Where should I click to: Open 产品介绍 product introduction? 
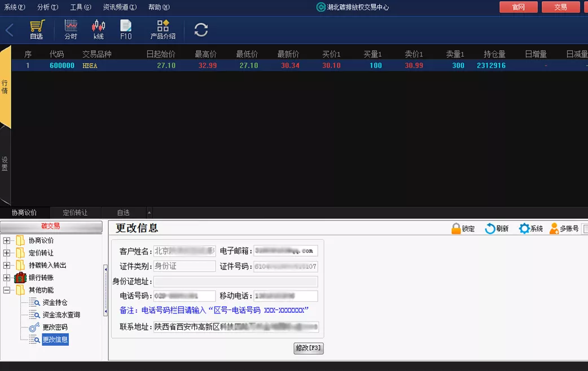[x=163, y=29]
